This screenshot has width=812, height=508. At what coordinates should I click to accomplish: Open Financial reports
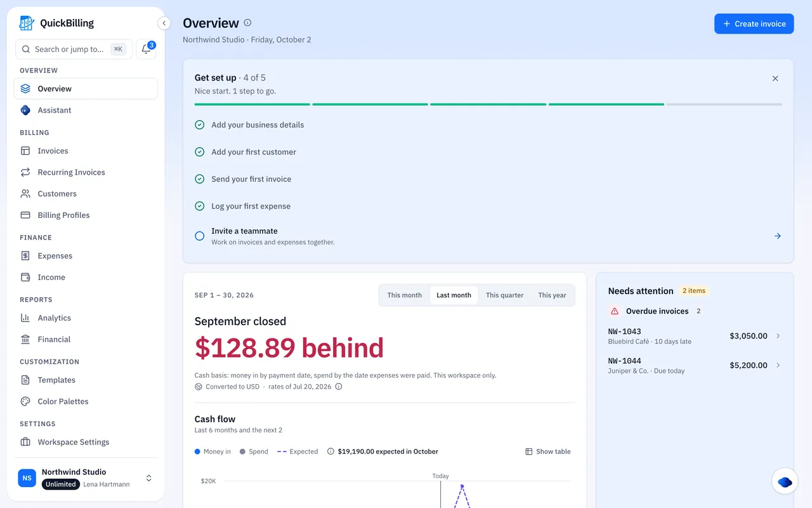pos(86,340)
